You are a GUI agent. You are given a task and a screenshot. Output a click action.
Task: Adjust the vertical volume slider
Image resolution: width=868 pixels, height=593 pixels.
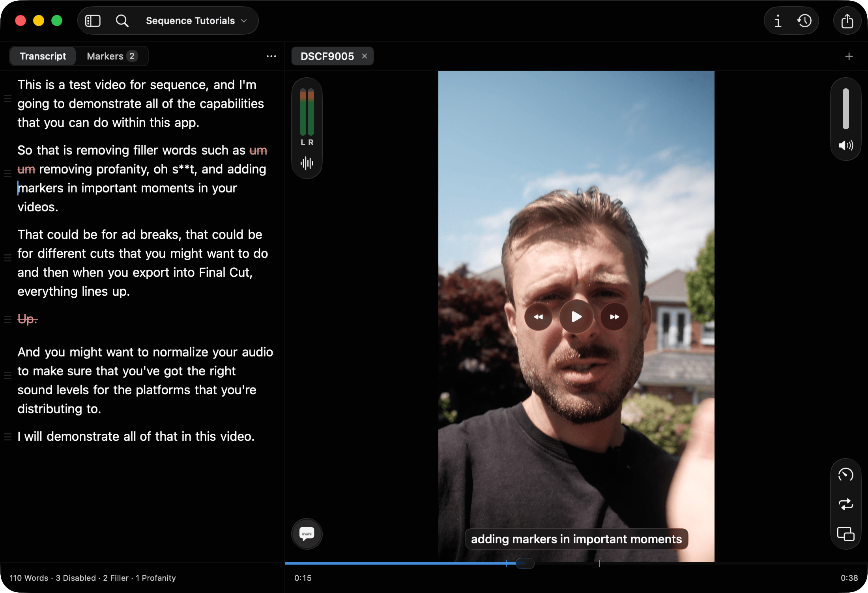coord(846,109)
